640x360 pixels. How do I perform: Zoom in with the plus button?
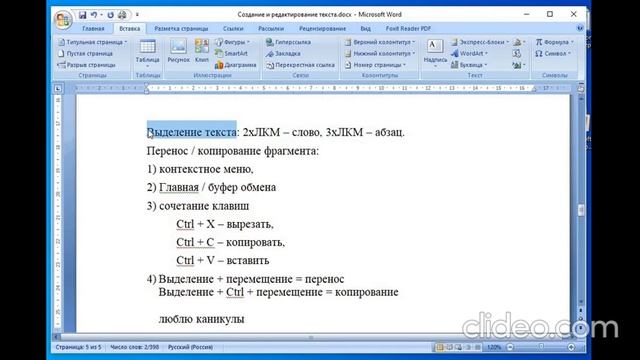[571, 347]
